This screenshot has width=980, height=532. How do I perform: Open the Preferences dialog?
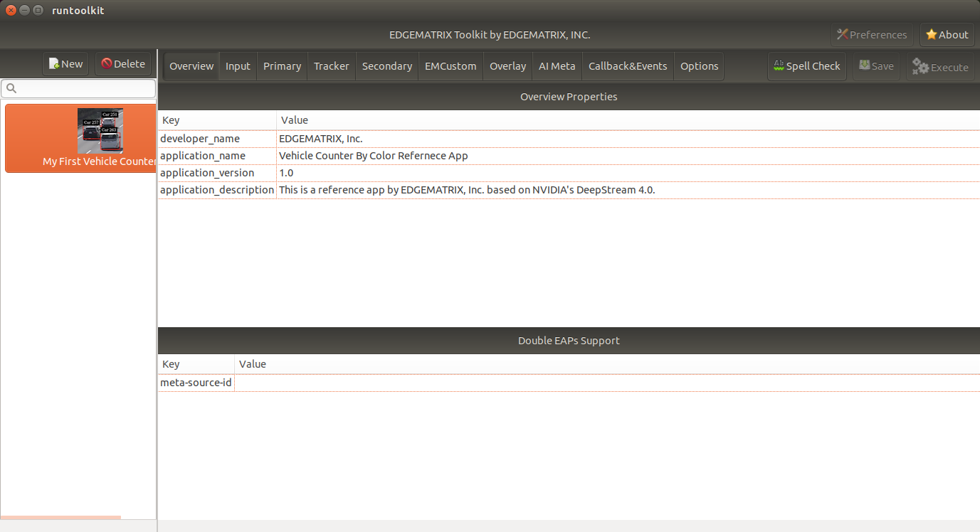[x=872, y=35]
